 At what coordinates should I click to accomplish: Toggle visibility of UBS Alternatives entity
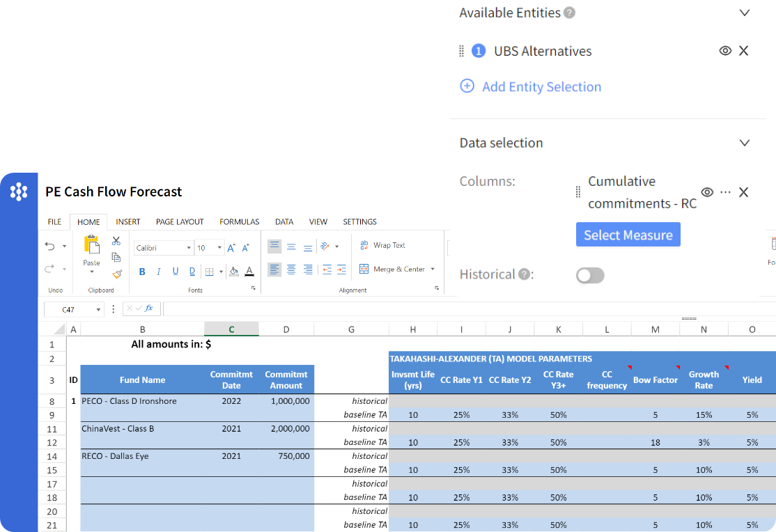coord(725,51)
